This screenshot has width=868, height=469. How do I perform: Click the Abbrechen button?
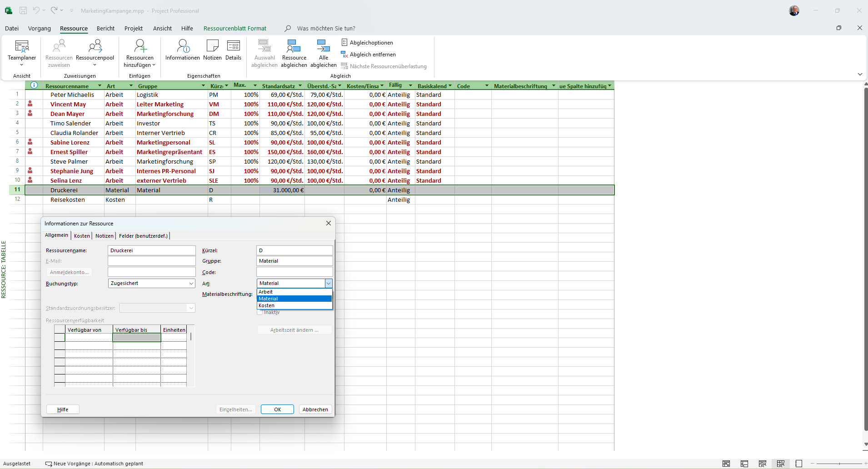315,409
